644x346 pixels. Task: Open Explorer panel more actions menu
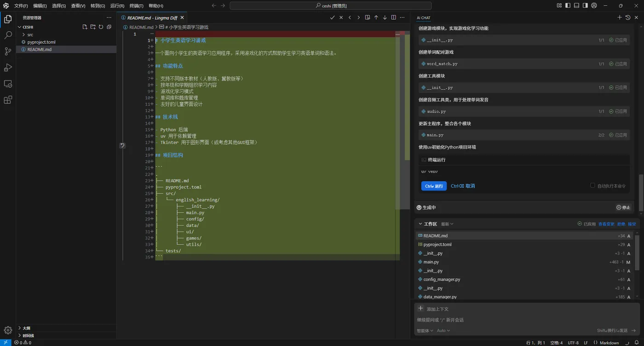click(x=109, y=17)
